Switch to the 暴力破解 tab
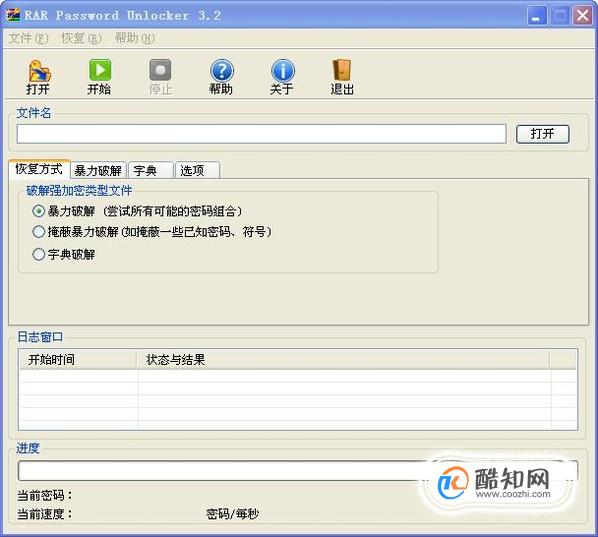The height and width of the screenshot is (537, 598). tap(98, 170)
